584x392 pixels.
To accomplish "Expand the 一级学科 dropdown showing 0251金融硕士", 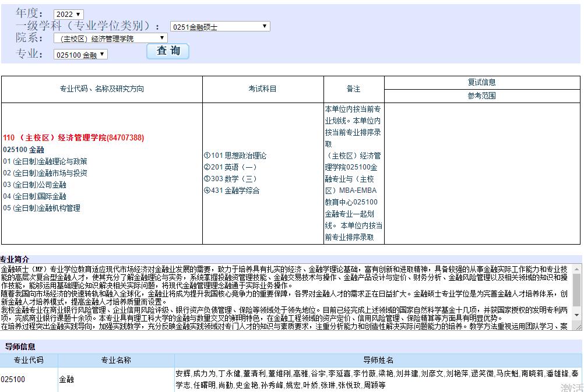I will (x=219, y=26).
